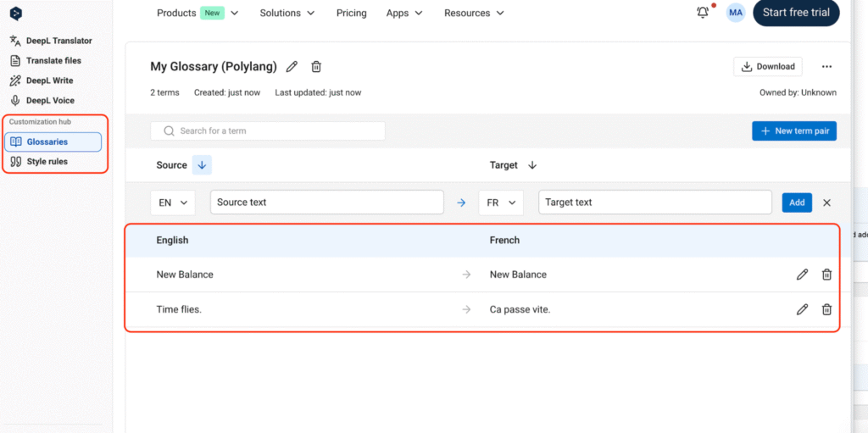Delete the New Balance term pair

(826, 274)
